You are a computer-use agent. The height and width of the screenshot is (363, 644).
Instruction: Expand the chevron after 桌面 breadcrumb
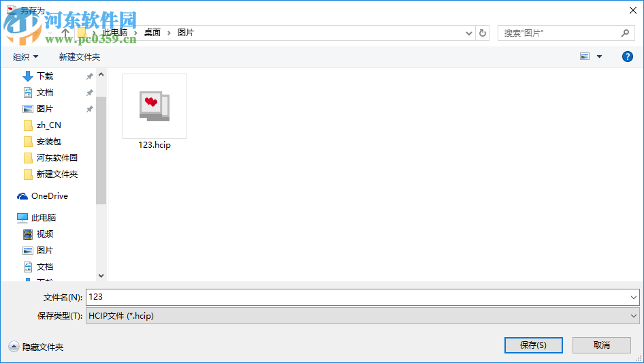click(x=169, y=33)
